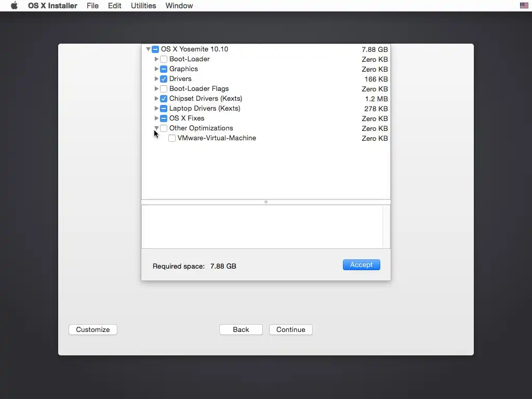Select the 'VMware-Virtual-Machine' row label
The image size is (532, 399).
pyautogui.click(x=217, y=138)
